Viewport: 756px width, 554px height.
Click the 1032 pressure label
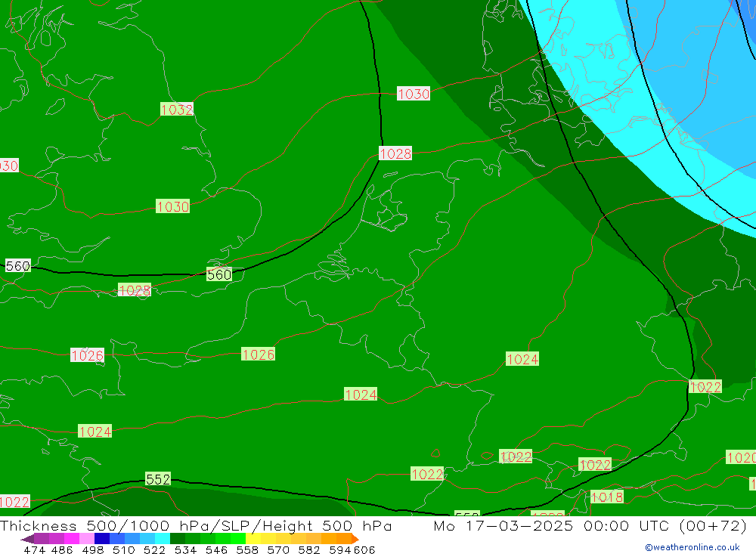click(x=177, y=110)
